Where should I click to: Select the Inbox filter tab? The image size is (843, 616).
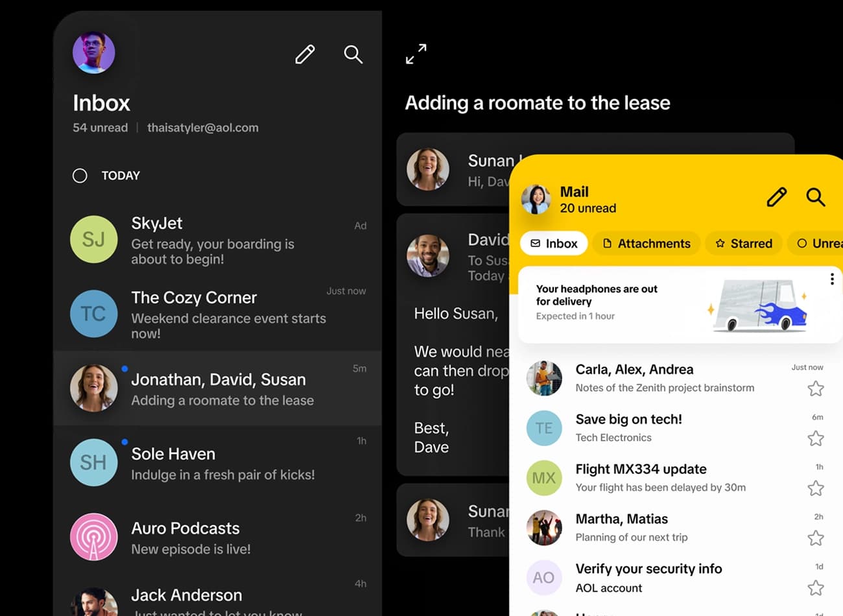tap(554, 244)
